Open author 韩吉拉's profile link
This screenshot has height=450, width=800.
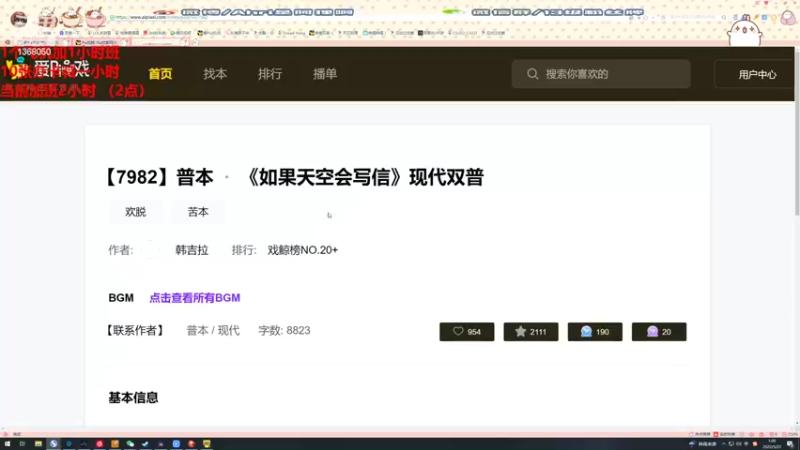192,250
